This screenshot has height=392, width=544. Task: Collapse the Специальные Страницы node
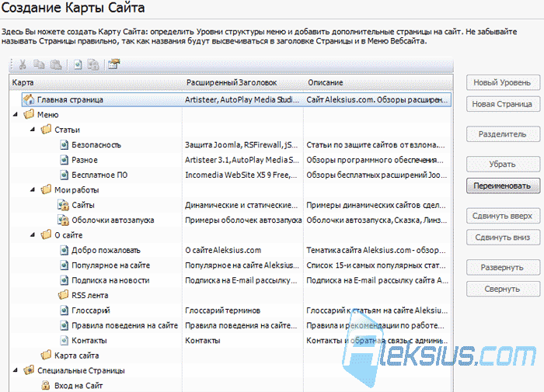point(15,370)
